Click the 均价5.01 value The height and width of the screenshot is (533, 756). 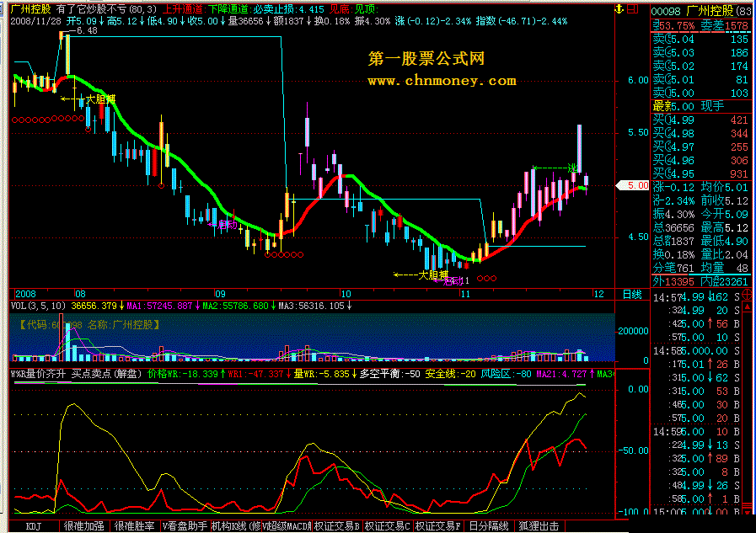[x=725, y=187]
